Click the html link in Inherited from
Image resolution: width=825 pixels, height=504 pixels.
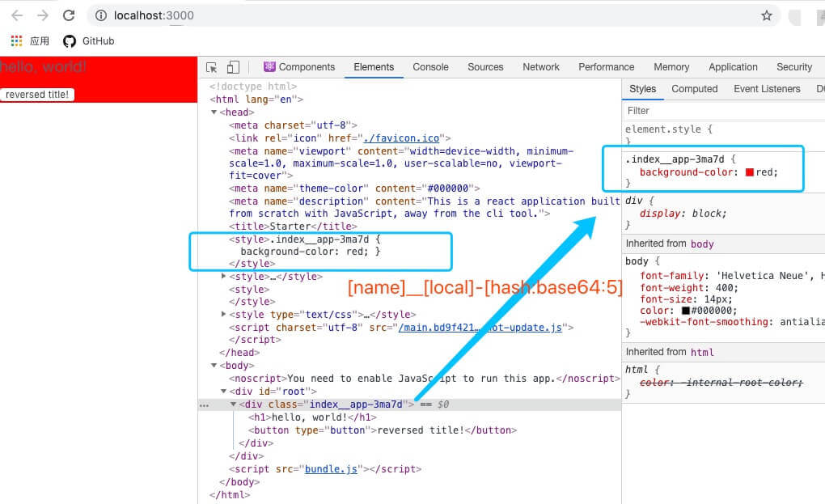[702, 352]
